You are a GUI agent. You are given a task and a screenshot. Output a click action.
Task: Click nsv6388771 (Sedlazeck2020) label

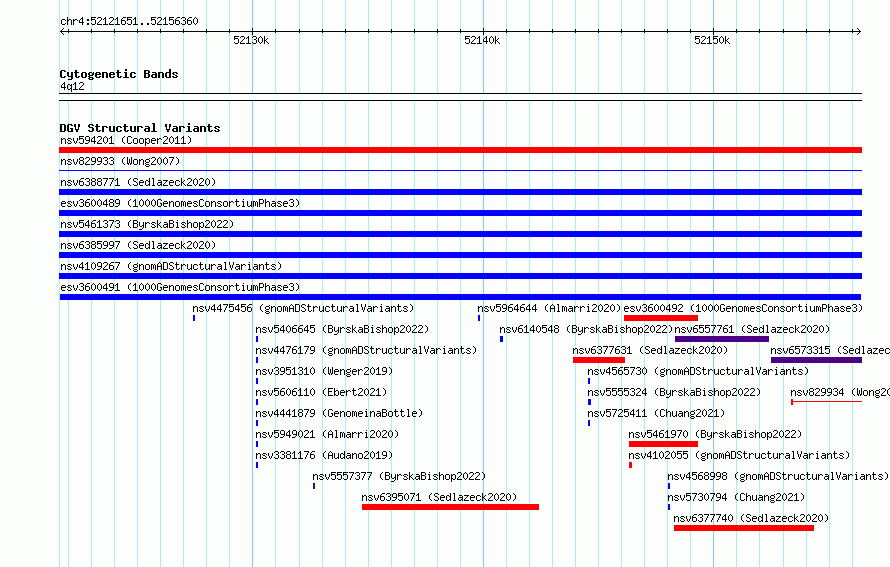click(138, 182)
